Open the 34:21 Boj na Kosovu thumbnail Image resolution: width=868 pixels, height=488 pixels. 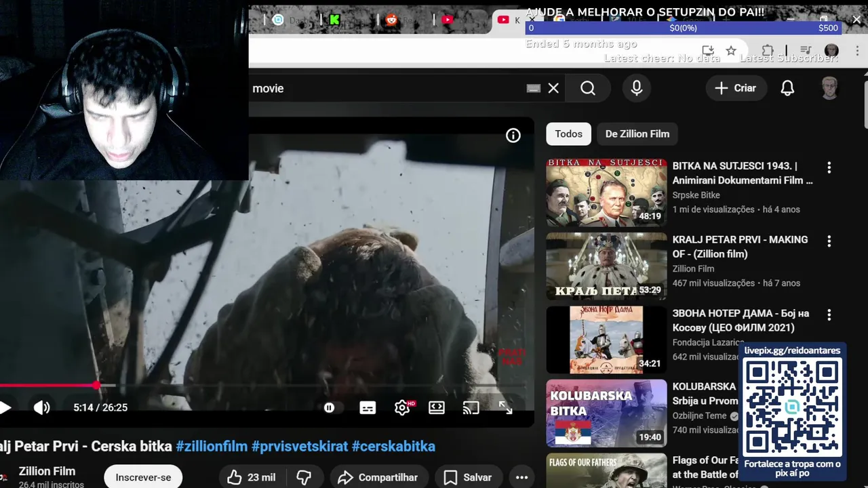coord(606,340)
